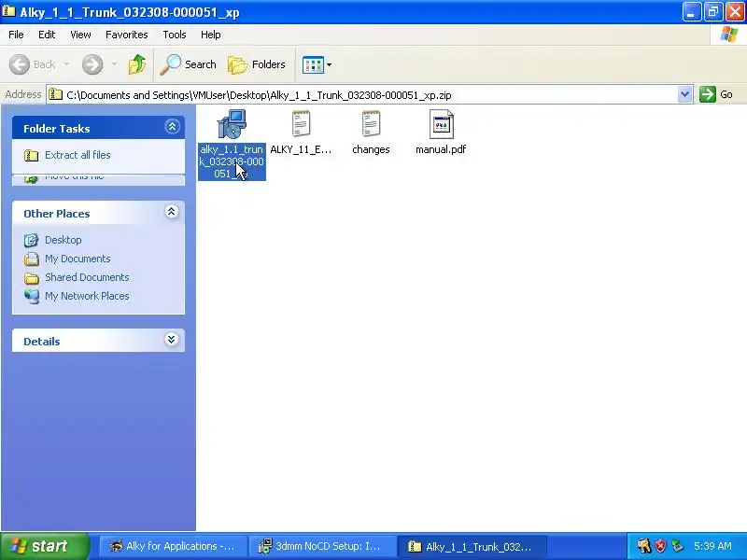
Task: Open My Network Places link
Action: coord(87,296)
